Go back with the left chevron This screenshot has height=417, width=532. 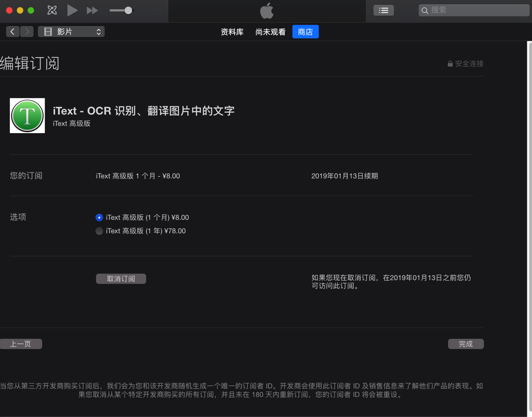tap(12, 32)
